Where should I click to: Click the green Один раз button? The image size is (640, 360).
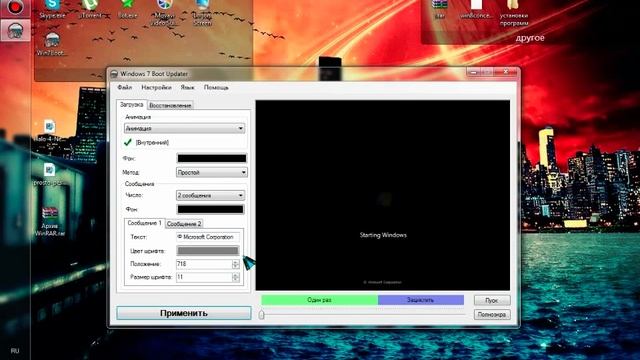point(319,300)
